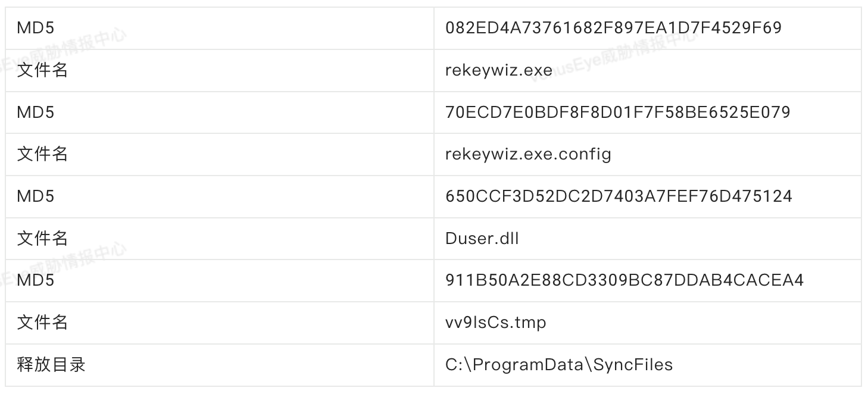Click the 文件名 label beside rekeywiz.exe
Image resolution: width=868 pixels, height=394 pixels.
(x=42, y=70)
